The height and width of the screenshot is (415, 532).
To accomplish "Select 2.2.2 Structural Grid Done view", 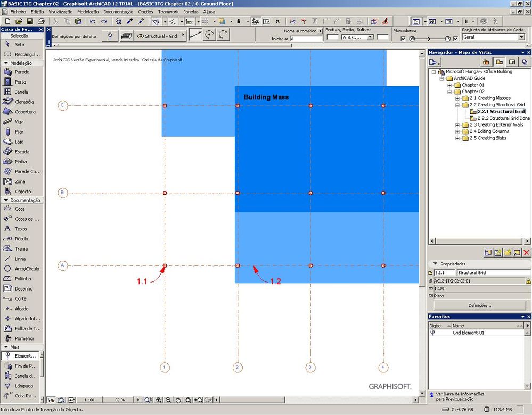I will point(503,118).
